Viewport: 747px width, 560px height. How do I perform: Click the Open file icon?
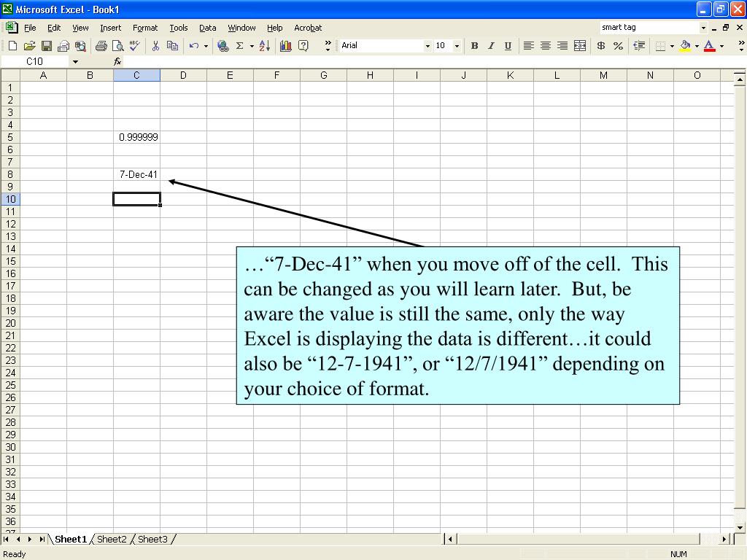click(x=29, y=46)
